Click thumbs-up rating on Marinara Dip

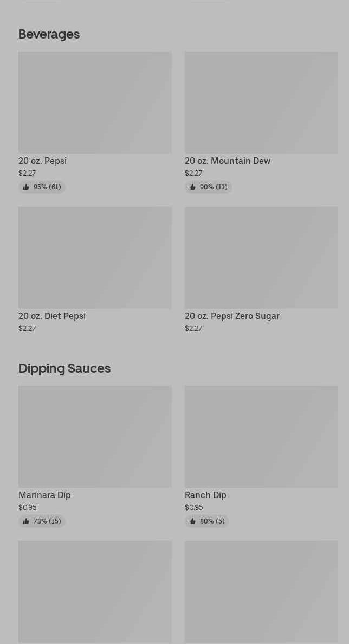42,521
